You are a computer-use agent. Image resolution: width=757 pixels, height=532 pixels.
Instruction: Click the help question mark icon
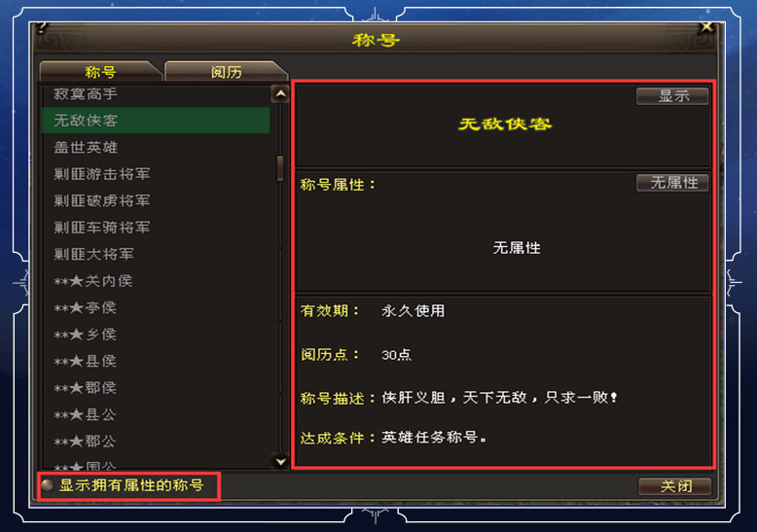(42, 27)
